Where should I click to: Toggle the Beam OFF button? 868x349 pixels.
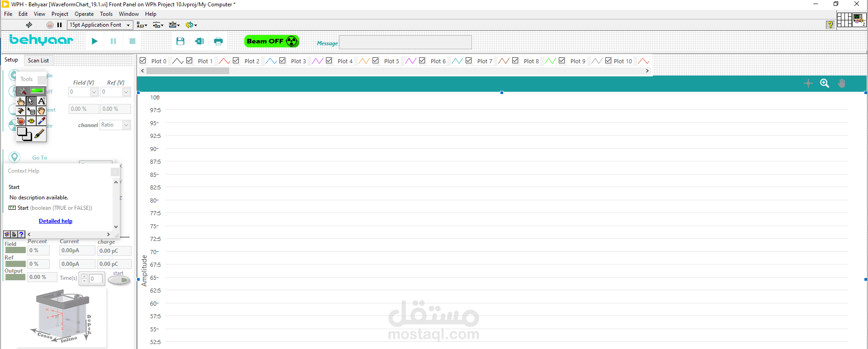[272, 41]
